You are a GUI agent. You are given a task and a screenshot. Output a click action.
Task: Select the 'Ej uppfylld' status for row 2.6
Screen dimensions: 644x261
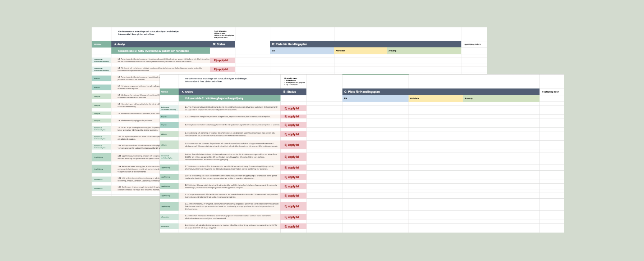293,157
